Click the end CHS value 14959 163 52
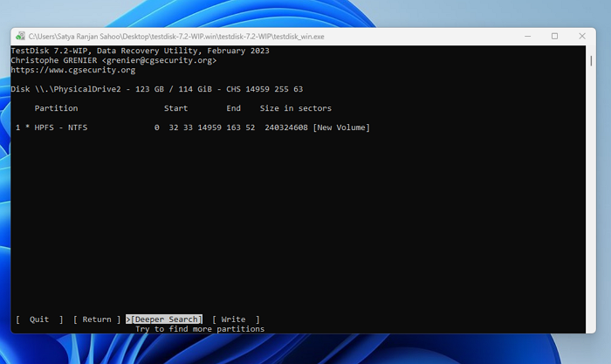 pos(226,127)
